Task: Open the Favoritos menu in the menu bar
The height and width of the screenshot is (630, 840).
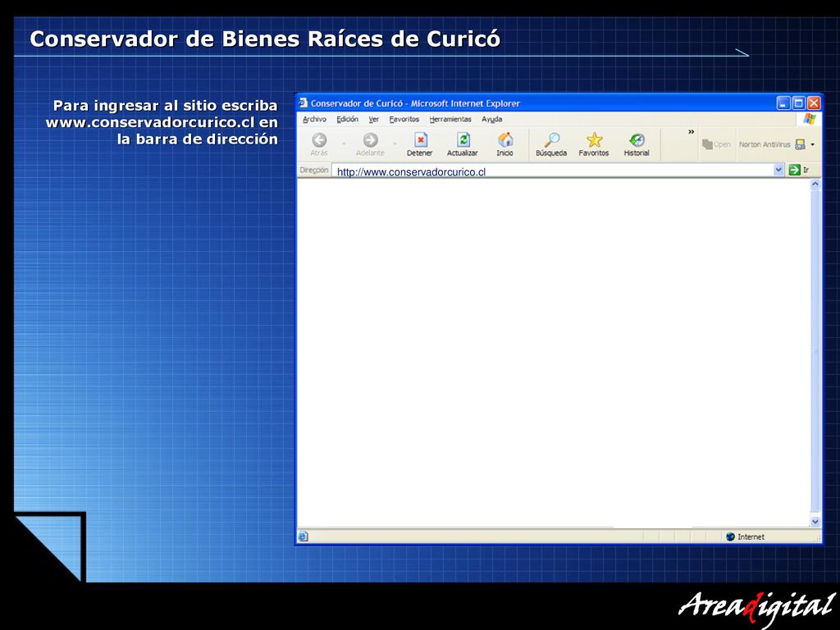Action: pyautogui.click(x=404, y=119)
